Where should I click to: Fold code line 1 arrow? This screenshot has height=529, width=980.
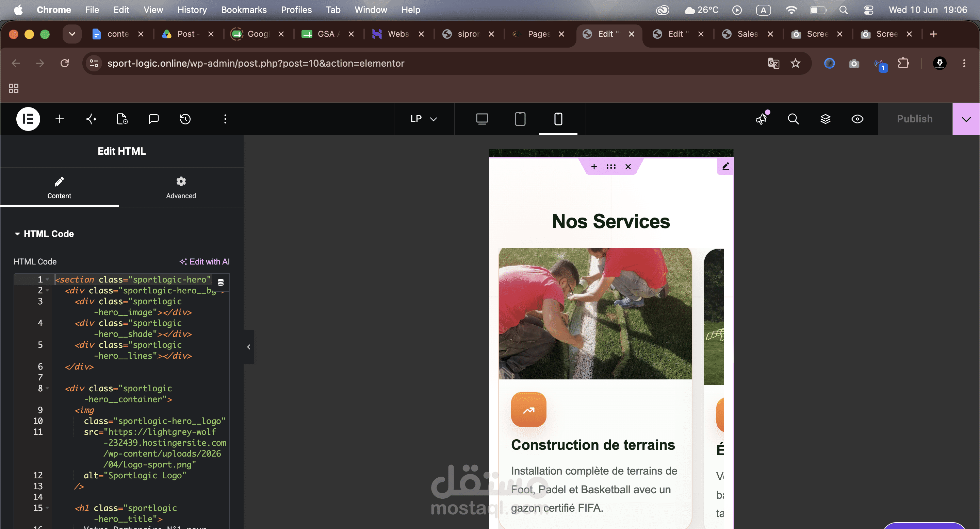[47, 279]
